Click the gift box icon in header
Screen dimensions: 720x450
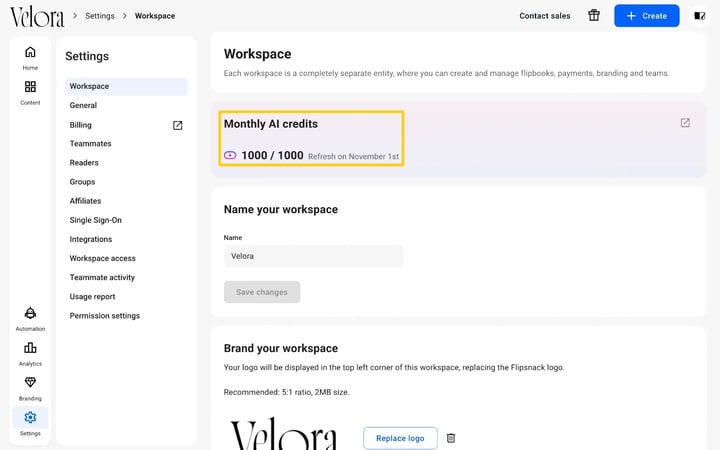594,16
